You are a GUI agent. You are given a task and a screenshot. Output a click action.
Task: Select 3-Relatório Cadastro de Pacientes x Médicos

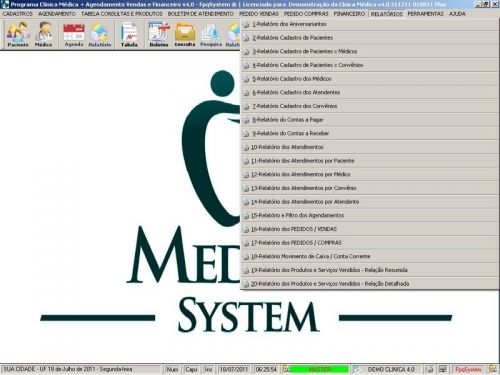[369, 52]
